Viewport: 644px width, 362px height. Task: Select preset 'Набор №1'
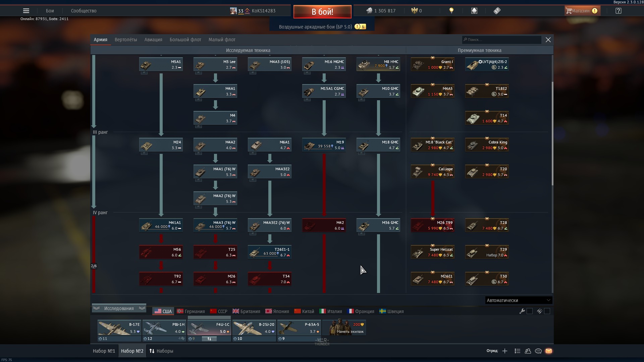(104, 351)
